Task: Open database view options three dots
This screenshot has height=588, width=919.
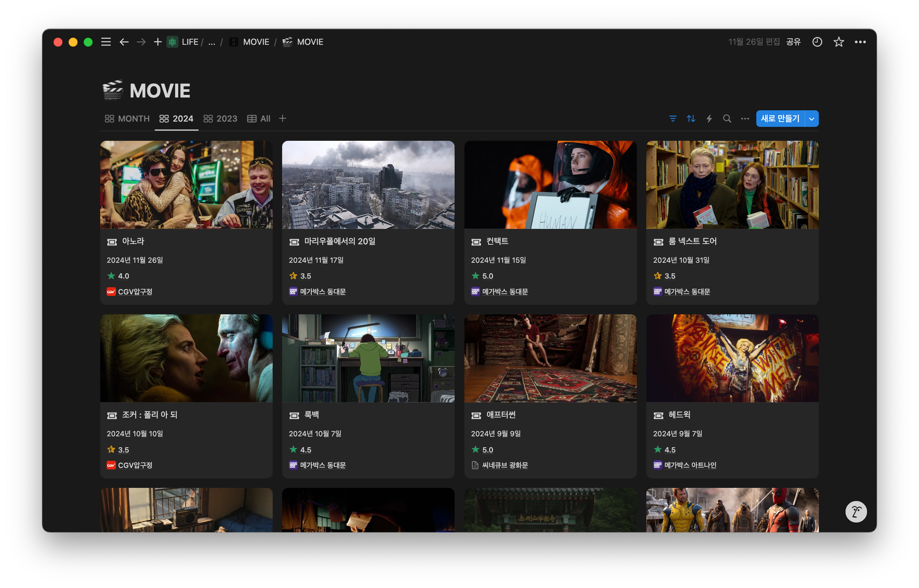Action: [745, 119]
